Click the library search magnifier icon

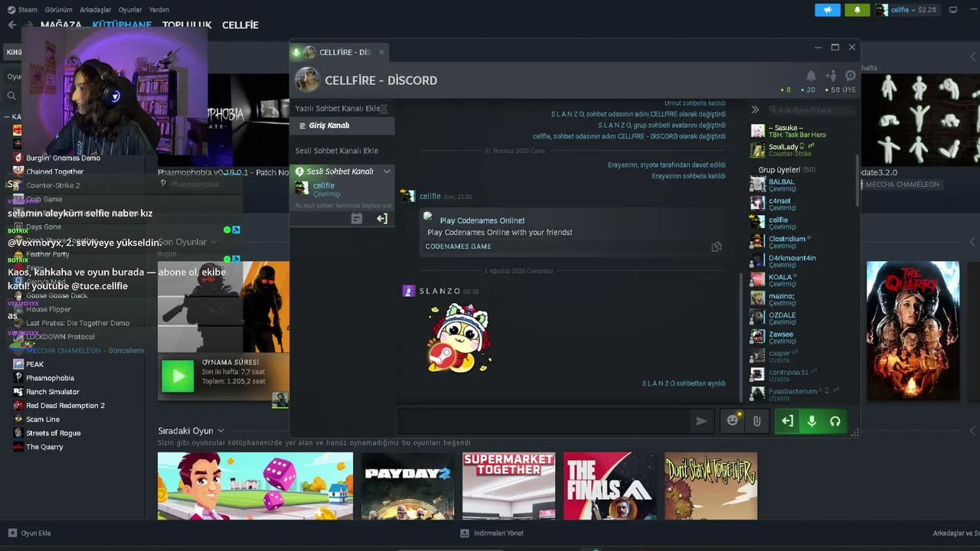tap(11, 96)
